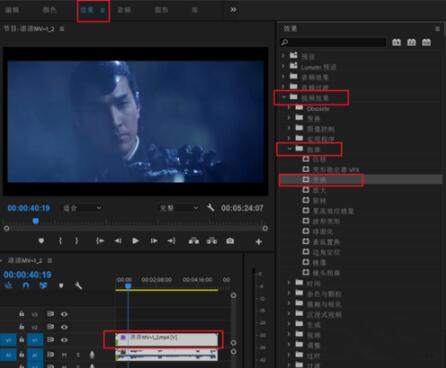Click the Extract button in transport controls
This screenshot has width=446, height=368.
coord(212,241)
